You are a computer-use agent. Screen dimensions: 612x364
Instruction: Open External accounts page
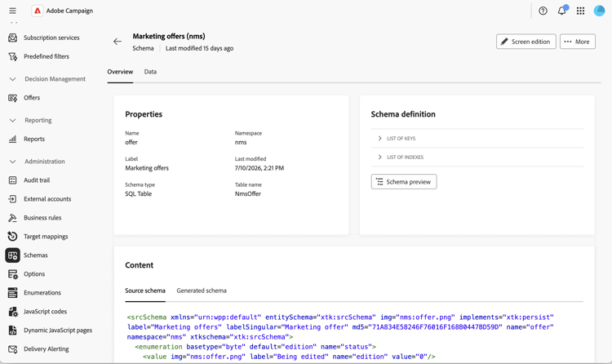coord(47,199)
